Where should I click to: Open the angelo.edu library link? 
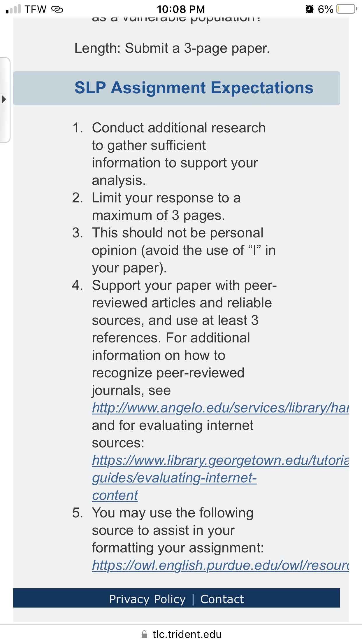click(x=220, y=408)
